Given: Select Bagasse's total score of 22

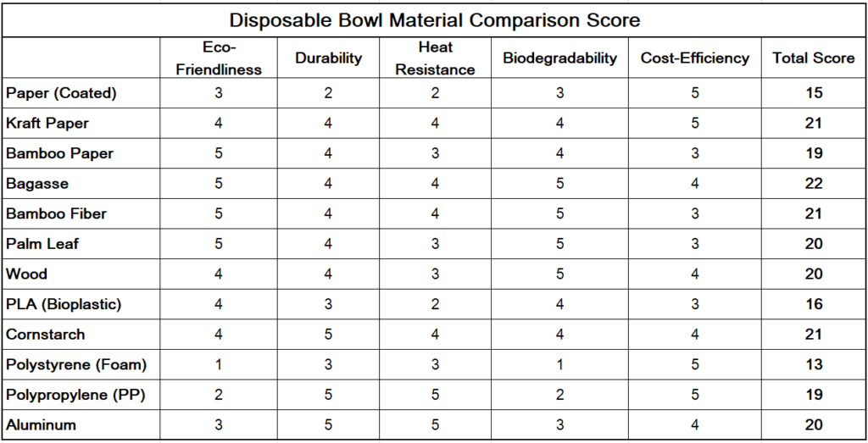Looking at the screenshot, I should (x=814, y=184).
